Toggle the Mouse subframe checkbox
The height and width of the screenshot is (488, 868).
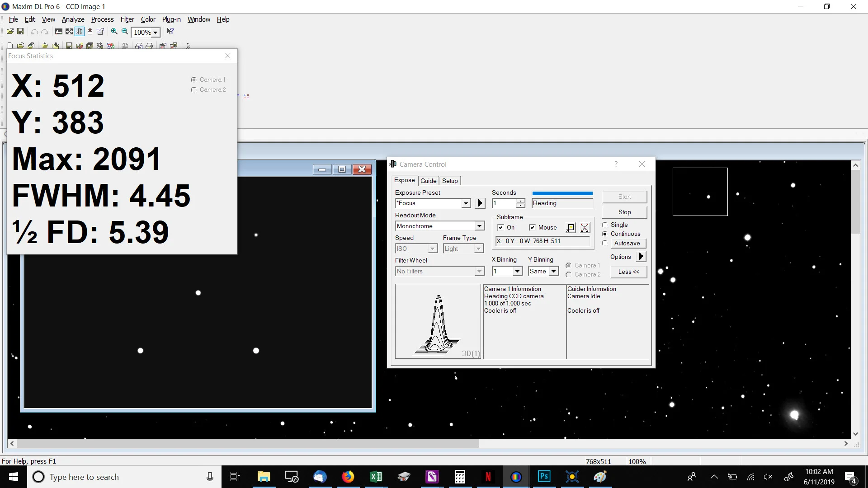click(532, 227)
